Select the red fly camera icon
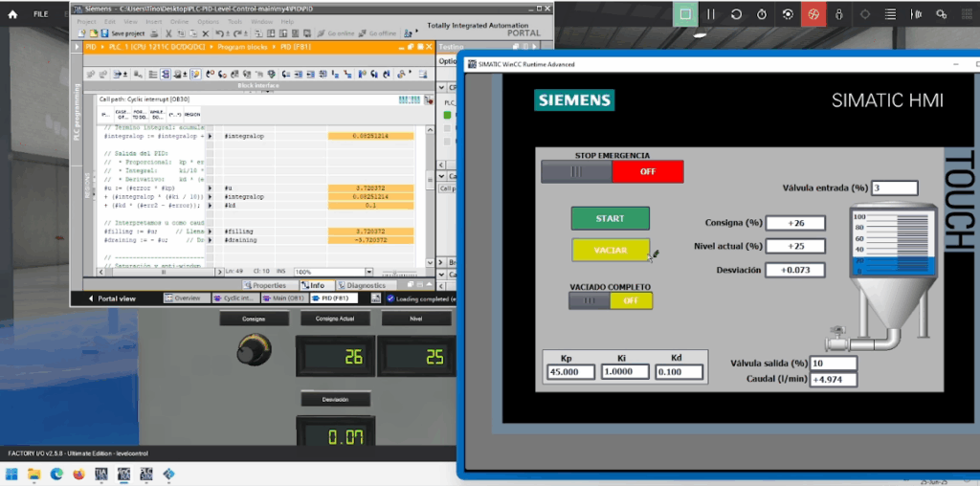 click(x=813, y=13)
